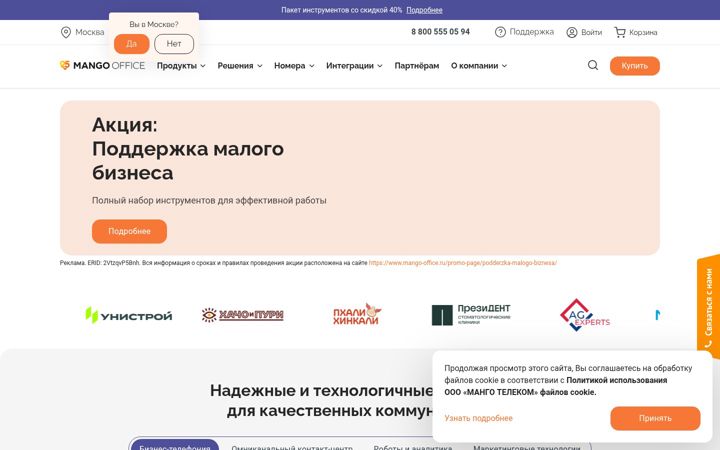Image resolution: width=720 pixels, height=450 pixels.
Task: Expand the О компании dropdown menu
Action: [x=479, y=66]
